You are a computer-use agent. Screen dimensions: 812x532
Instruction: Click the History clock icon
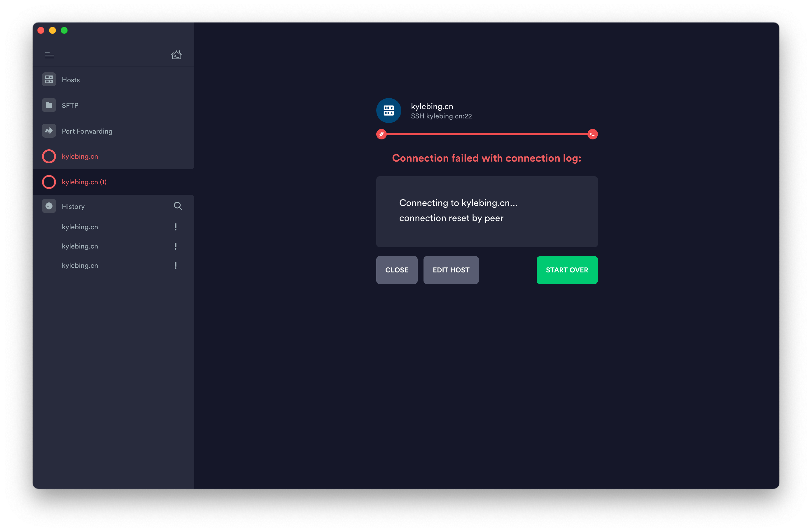coord(49,206)
